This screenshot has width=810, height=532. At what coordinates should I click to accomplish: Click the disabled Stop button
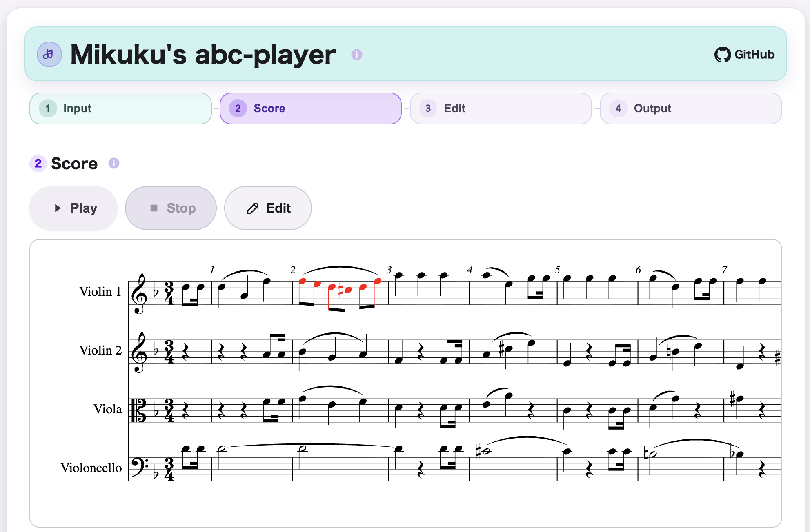pyautogui.click(x=171, y=208)
